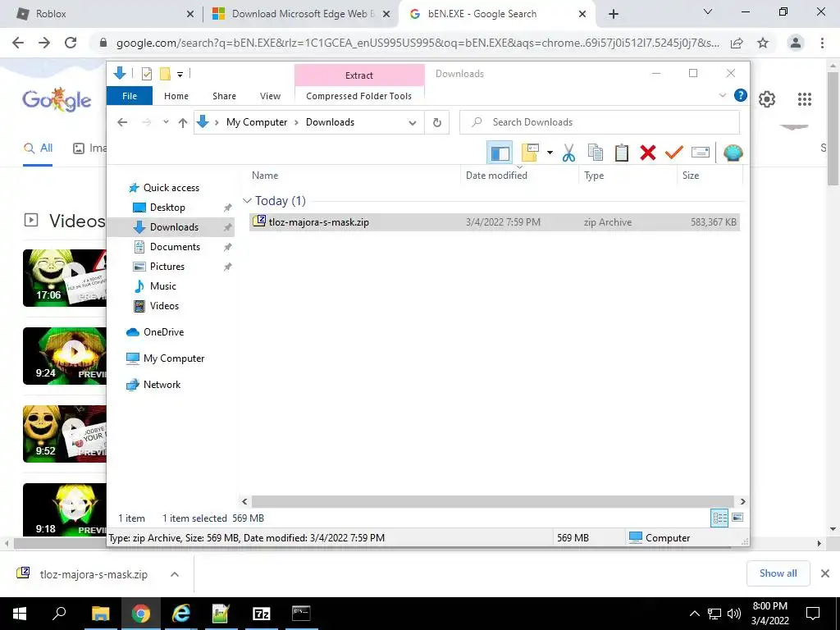The image size is (840, 630).
Task: Click the Cut scissors icon in Explorer toolbar
Action: click(568, 153)
